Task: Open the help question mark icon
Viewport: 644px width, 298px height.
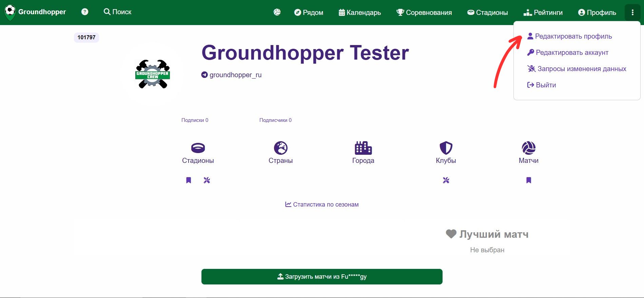Action: [x=85, y=12]
